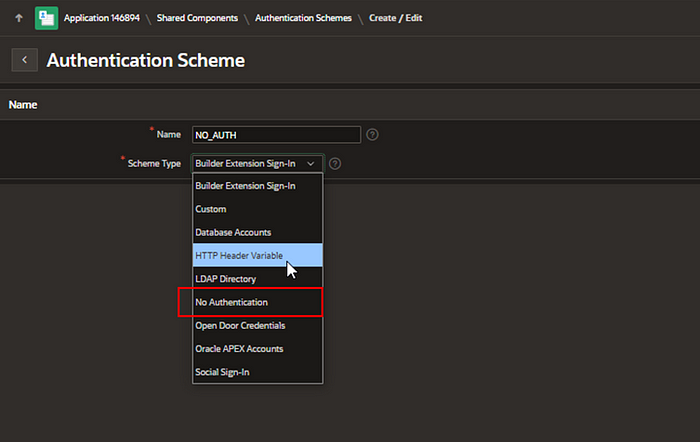The width and height of the screenshot is (700, 442).
Task: Click the Name section heading
Action: click(x=23, y=104)
